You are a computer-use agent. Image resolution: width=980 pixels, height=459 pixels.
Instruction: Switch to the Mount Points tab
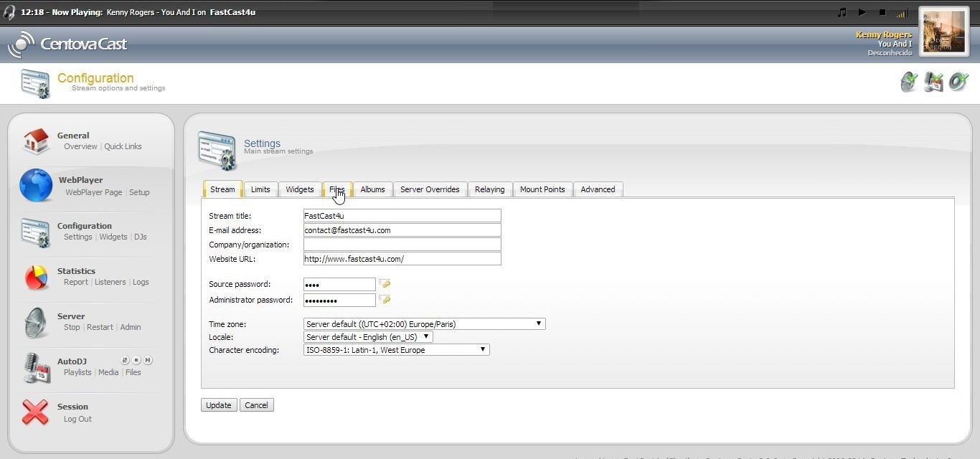coord(542,189)
